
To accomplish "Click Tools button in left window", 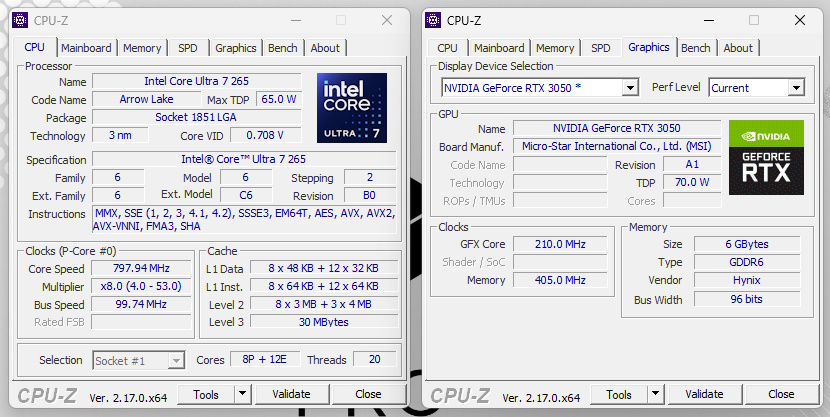I will coord(206,394).
